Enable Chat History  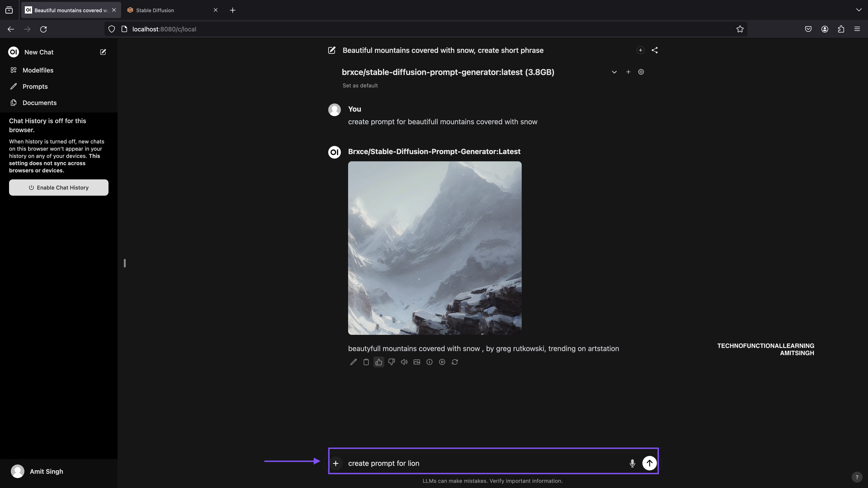point(59,188)
